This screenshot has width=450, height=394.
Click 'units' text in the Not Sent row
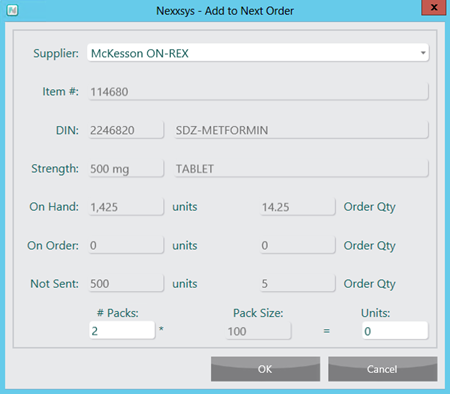click(x=185, y=284)
